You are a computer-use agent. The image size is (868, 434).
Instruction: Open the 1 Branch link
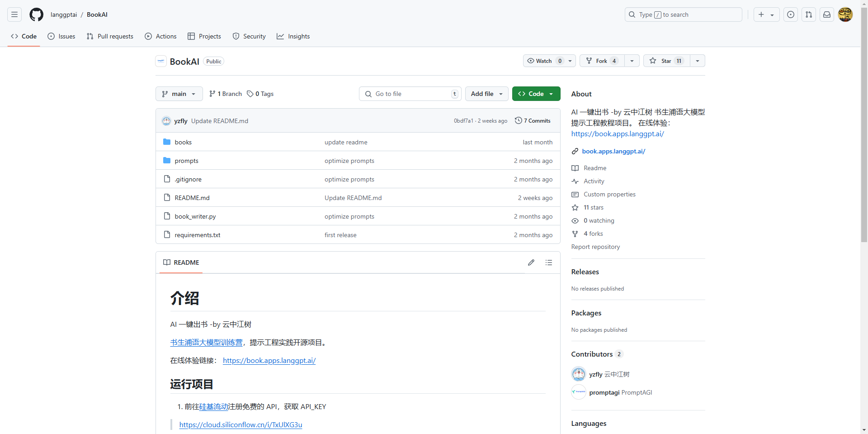[x=226, y=94]
